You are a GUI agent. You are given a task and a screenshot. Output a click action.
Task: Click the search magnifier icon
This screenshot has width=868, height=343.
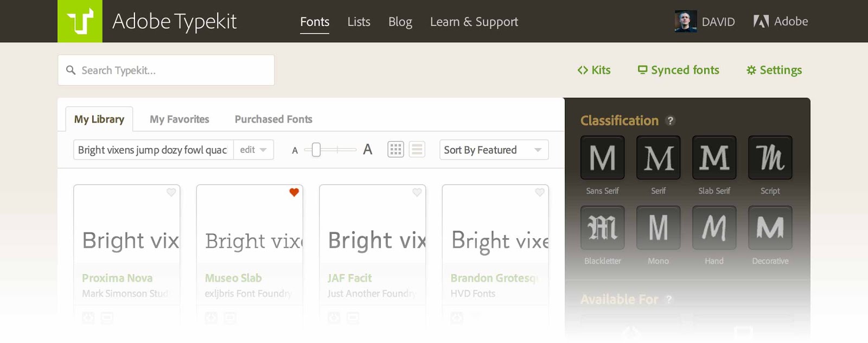tap(71, 70)
